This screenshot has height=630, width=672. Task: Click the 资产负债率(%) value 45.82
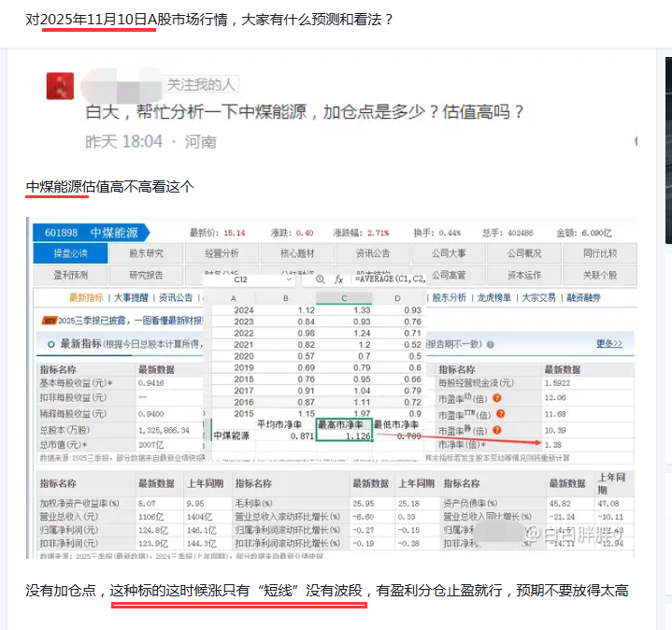[560, 504]
